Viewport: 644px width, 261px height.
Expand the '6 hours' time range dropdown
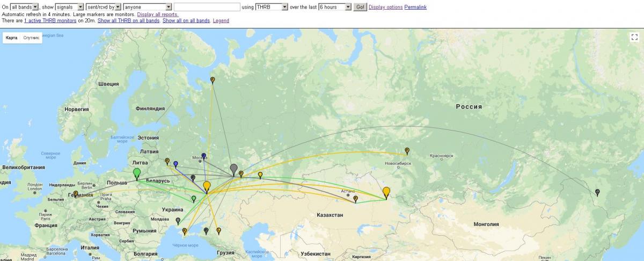point(334,7)
